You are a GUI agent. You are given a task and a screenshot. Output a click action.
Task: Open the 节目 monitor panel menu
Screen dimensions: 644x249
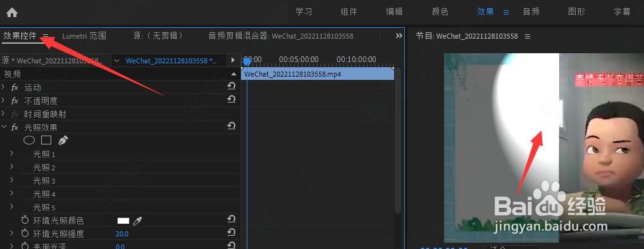pyautogui.click(x=528, y=36)
